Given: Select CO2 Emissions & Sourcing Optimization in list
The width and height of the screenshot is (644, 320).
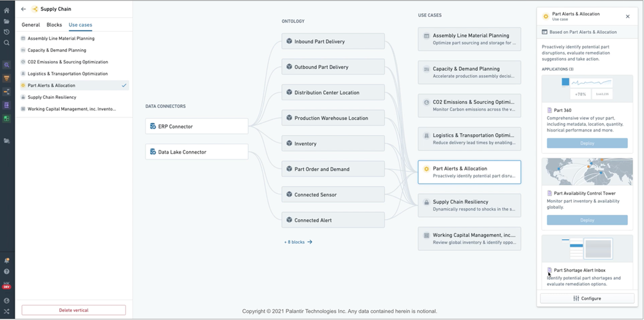Looking at the screenshot, I should click(75, 62).
